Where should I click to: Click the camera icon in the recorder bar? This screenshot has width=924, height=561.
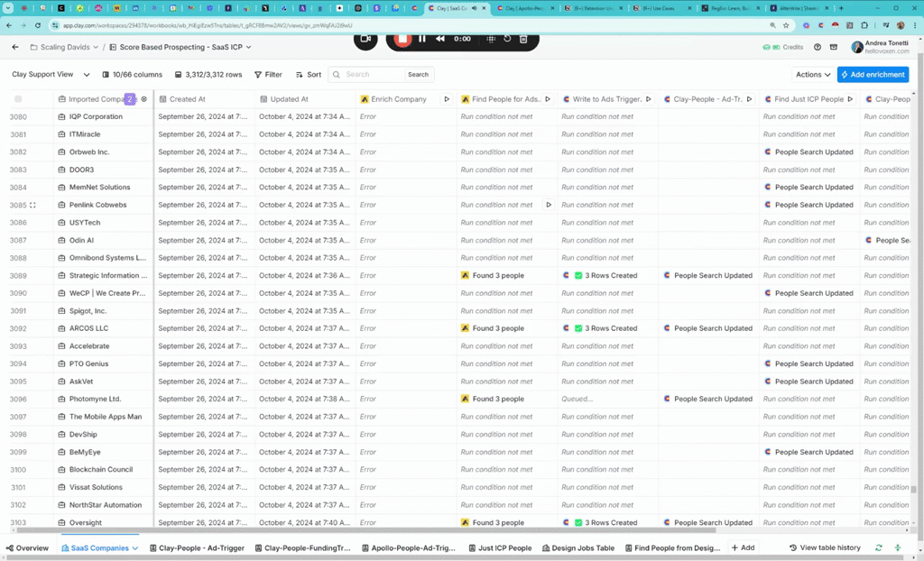pyautogui.click(x=365, y=39)
